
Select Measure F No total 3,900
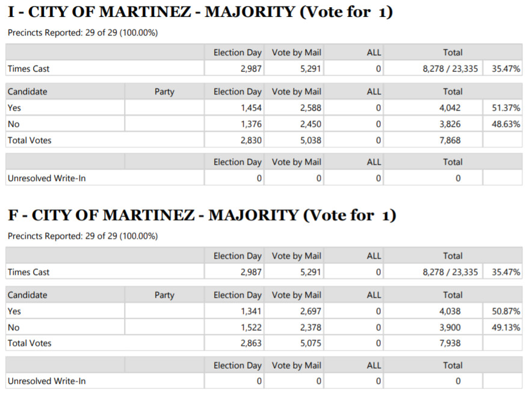coord(450,328)
